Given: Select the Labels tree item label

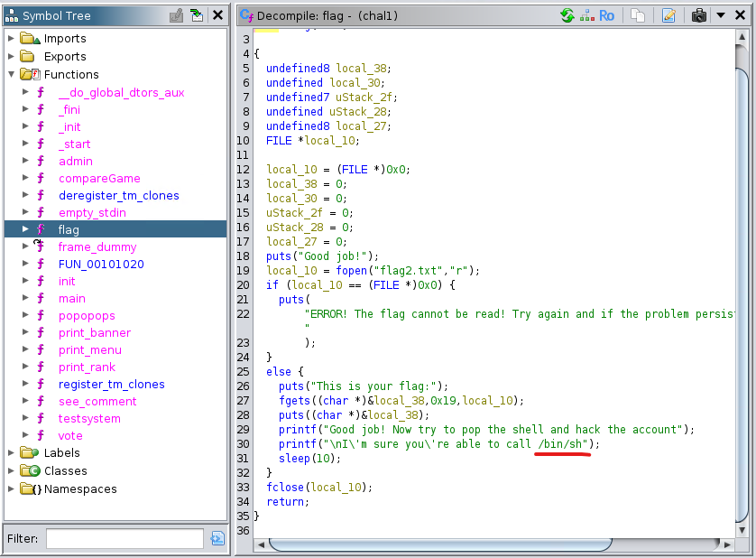Looking at the screenshot, I should (61, 452).
